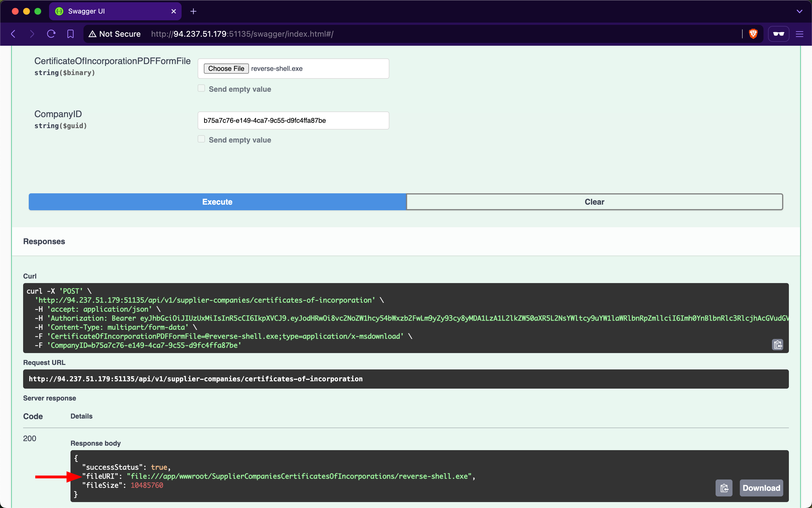
Task: Click the Request URL text box
Action: (x=406, y=379)
